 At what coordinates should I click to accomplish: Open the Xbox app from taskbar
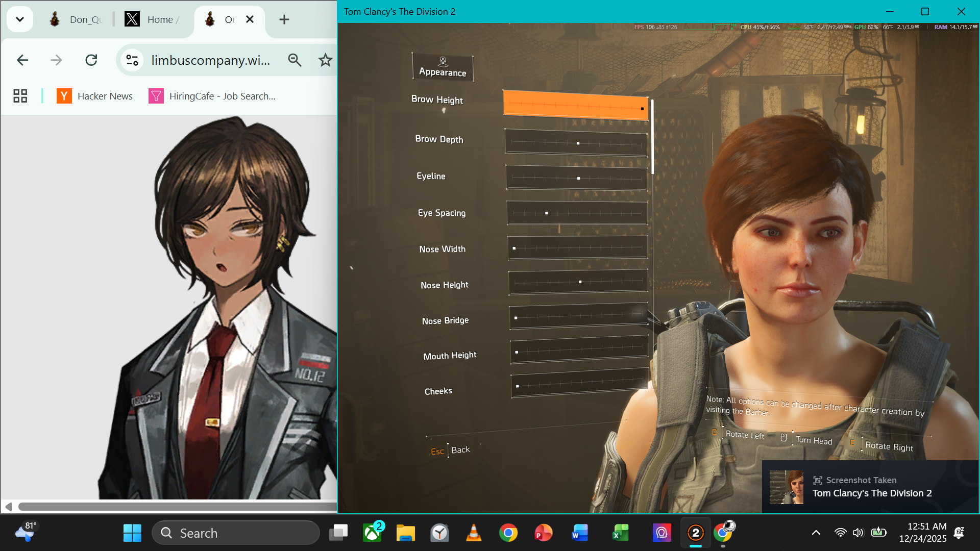372,533
